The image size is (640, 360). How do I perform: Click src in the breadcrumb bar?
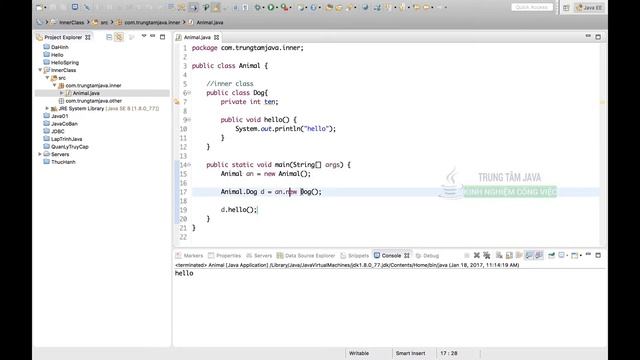coord(104,22)
